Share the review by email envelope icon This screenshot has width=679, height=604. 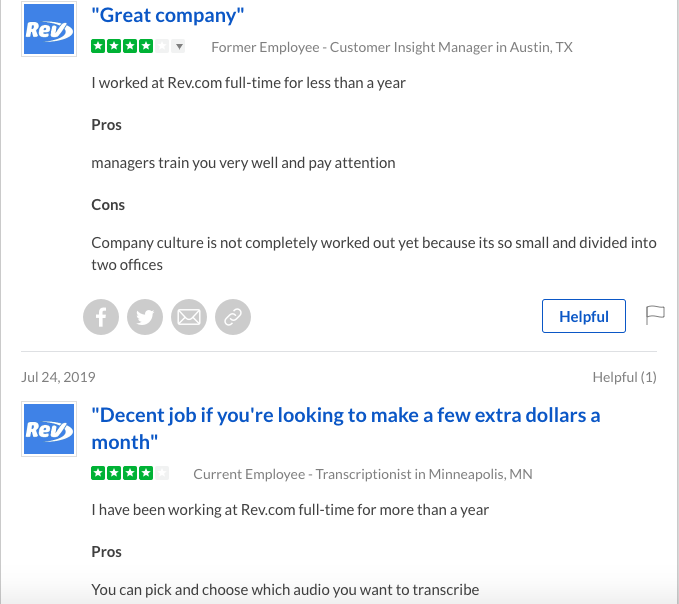pyautogui.click(x=189, y=317)
